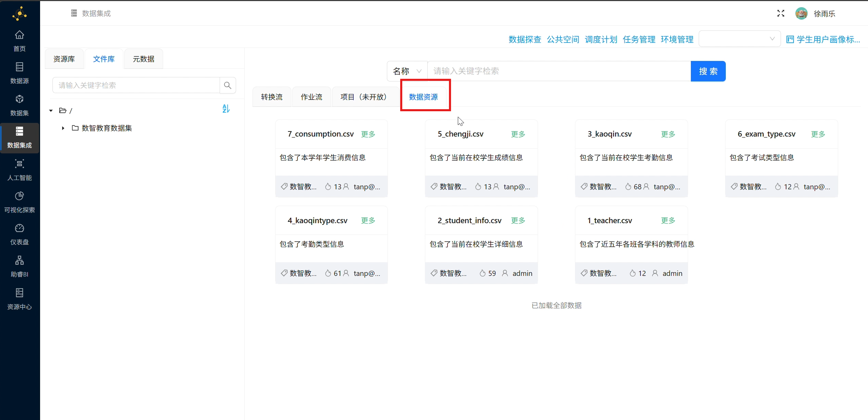868x420 pixels.
Task: Click the flame icon on 3_kaoqin.csv card
Action: pos(628,187)
